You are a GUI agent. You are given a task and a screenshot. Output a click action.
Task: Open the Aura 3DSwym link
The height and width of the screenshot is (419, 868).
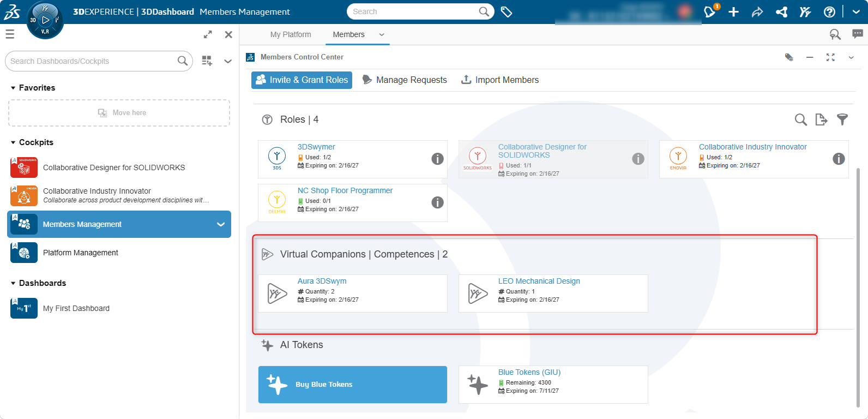coord(322,281)
